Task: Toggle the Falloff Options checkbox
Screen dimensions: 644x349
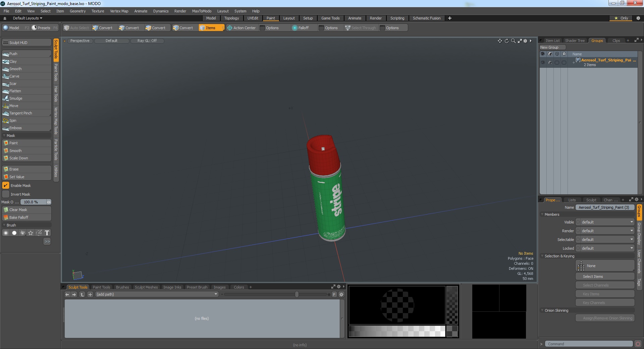Action: [x=321, y=28]
